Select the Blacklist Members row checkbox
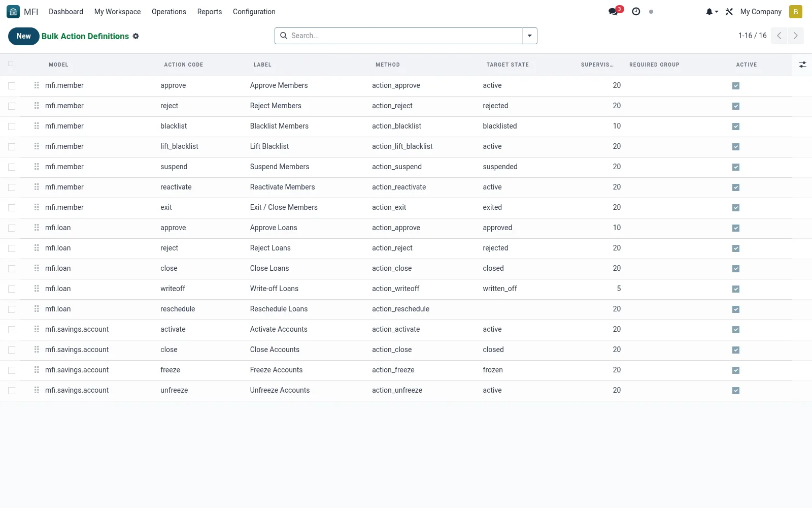 pyautogui.click(x=12, y=126)
